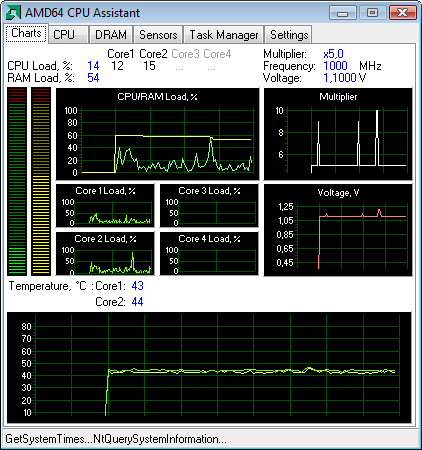
Task: Click the green CPU load bar meter
Action: (x=17, y=181)
